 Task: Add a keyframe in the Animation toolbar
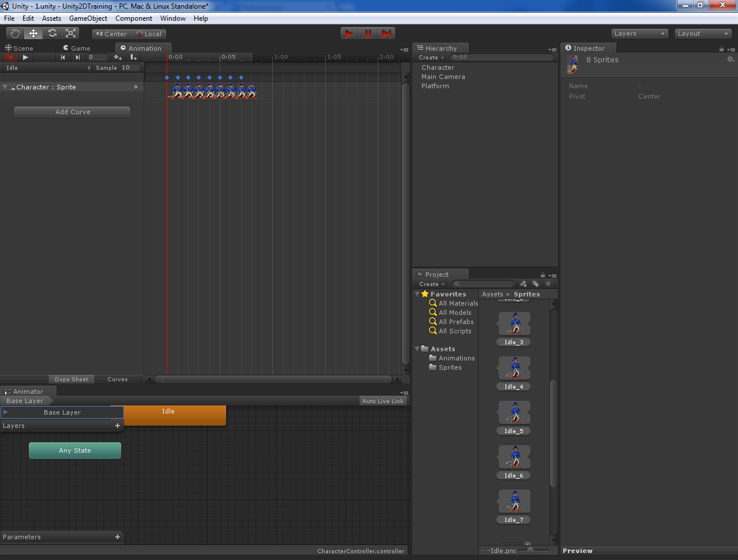118,57
